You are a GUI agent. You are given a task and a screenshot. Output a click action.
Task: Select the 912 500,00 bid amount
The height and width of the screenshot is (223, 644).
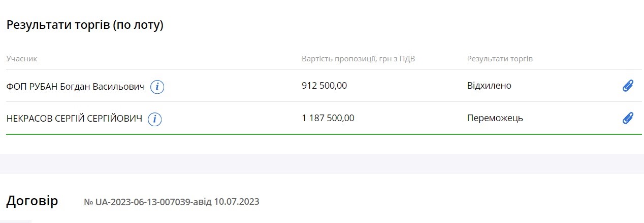[x=324, y=86]
